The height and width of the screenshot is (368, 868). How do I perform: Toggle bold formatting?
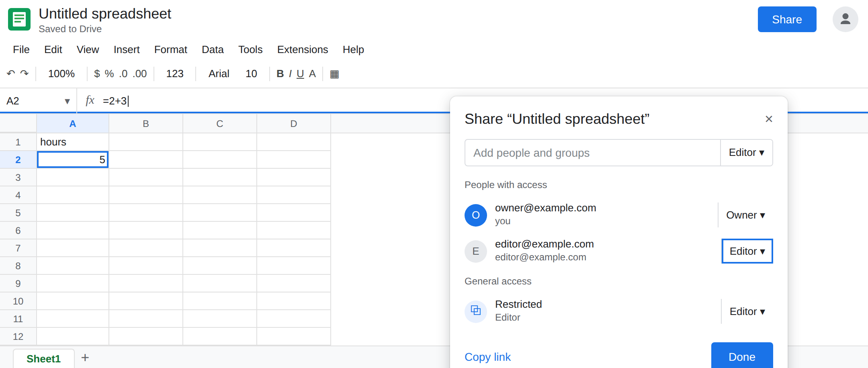(280, 74)
